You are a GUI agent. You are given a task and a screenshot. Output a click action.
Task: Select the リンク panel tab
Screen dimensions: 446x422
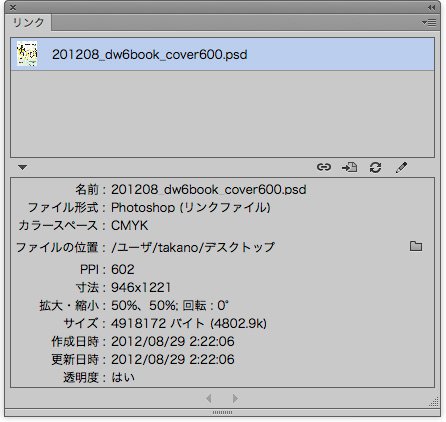tap(28, 23)
